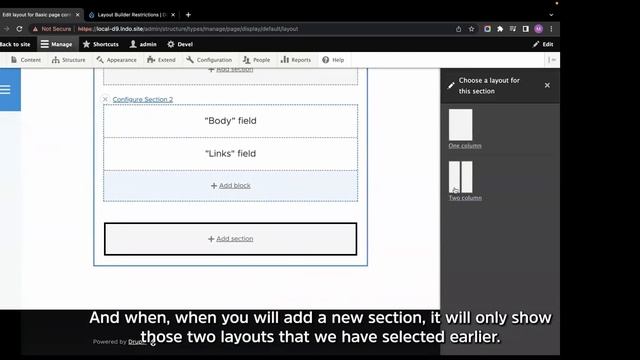Viewport: 640px width, 360px height.
Task: Open a new browser tab
Action: point(188,15)
